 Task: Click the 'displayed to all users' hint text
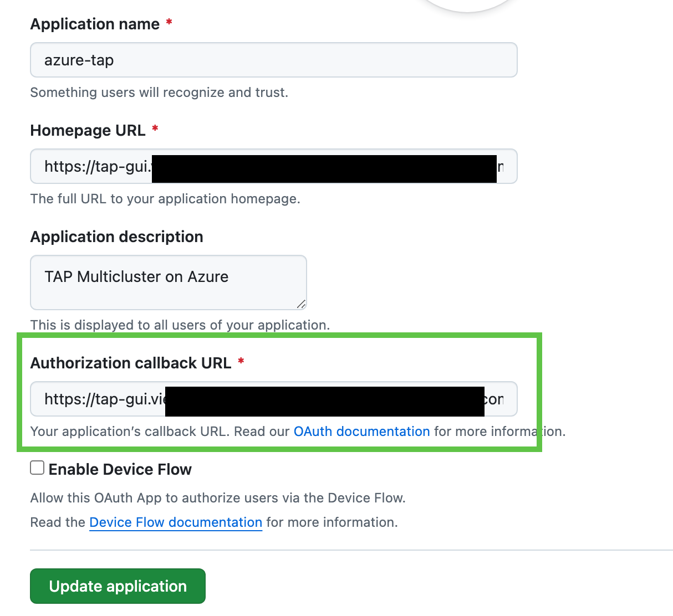(x=180, y=325)
